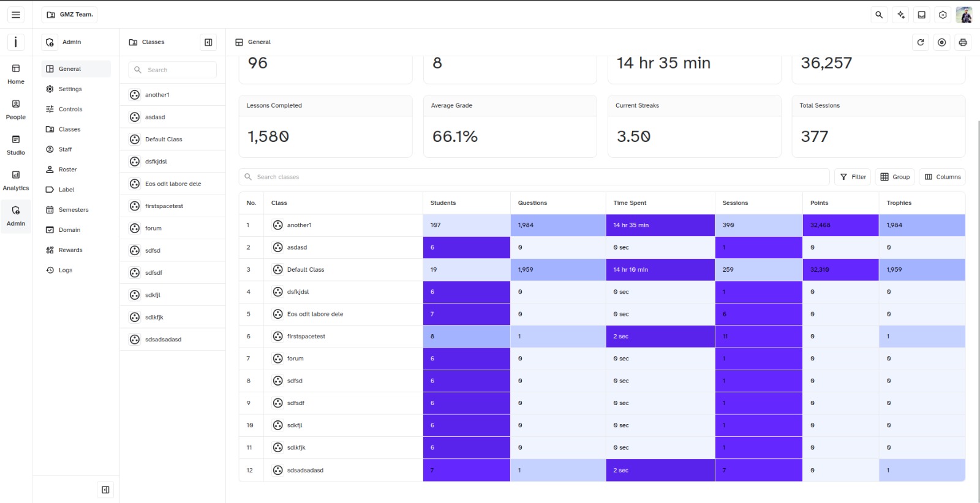
Task: Open Analytics section in left rail
Action: click(16, 181)
